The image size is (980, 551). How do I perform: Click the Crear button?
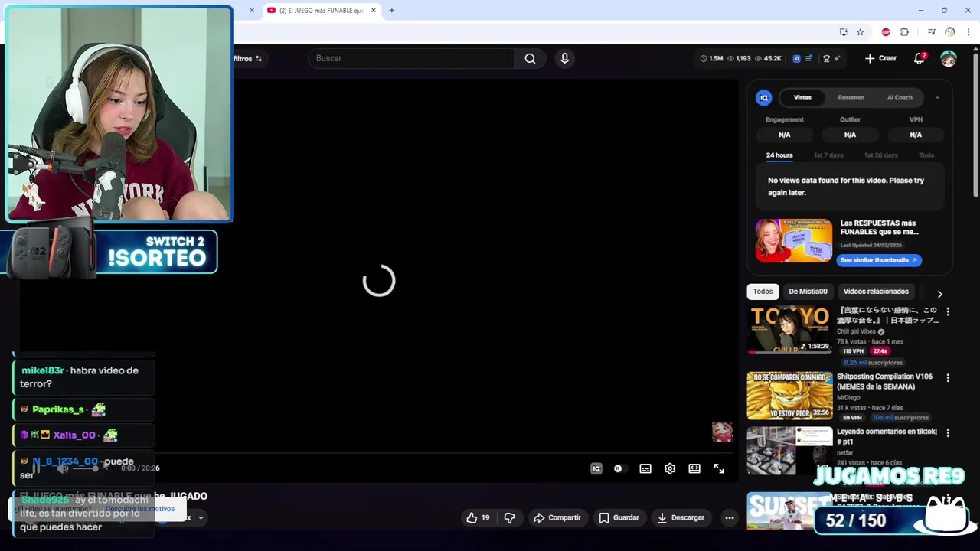coord(880,58)
